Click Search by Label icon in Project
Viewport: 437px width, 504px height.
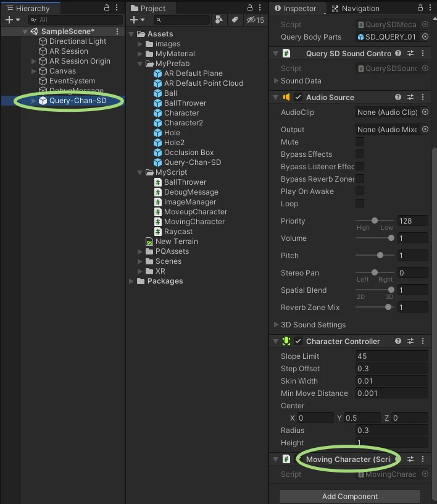[x=235, y=20]
